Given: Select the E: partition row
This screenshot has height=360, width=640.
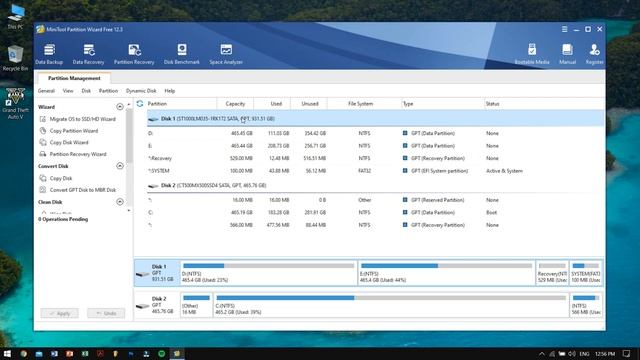Looking at the screenshot, I should [376, 146].
